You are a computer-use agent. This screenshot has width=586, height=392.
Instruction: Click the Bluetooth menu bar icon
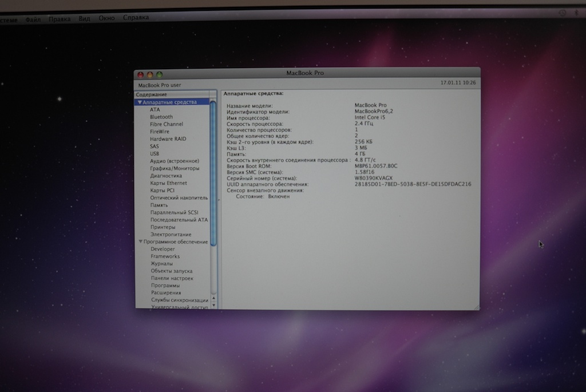pyautogui.click(x=577, y=13)
